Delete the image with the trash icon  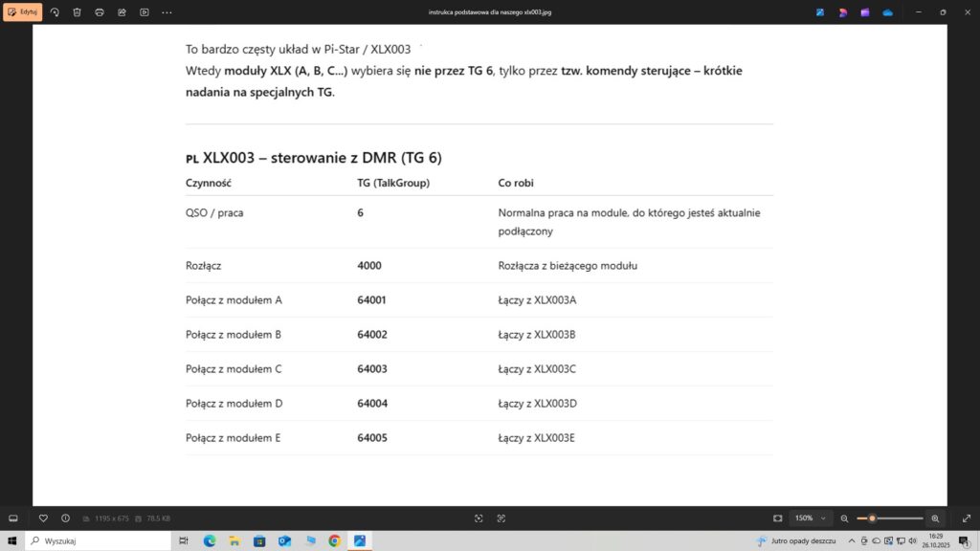coord(77,12)
